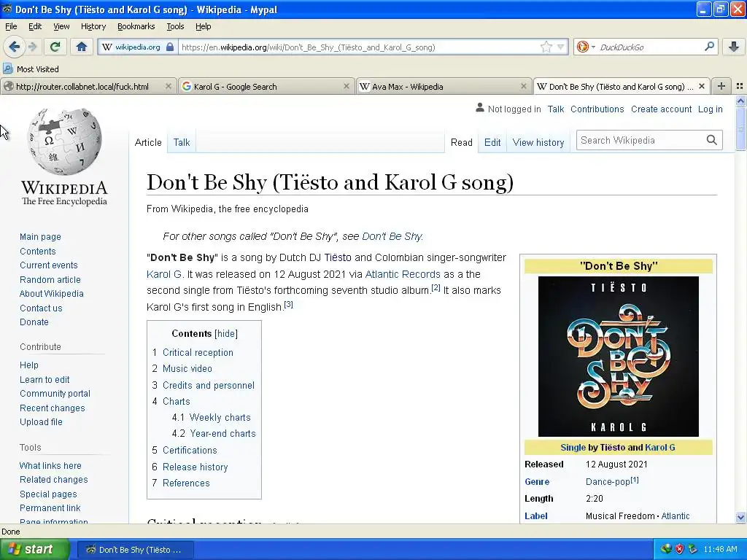The width and height of the screenshot is (747, 560).
Task: Open the Don't Be Shy disambiguation link
Action: [392, 236]
